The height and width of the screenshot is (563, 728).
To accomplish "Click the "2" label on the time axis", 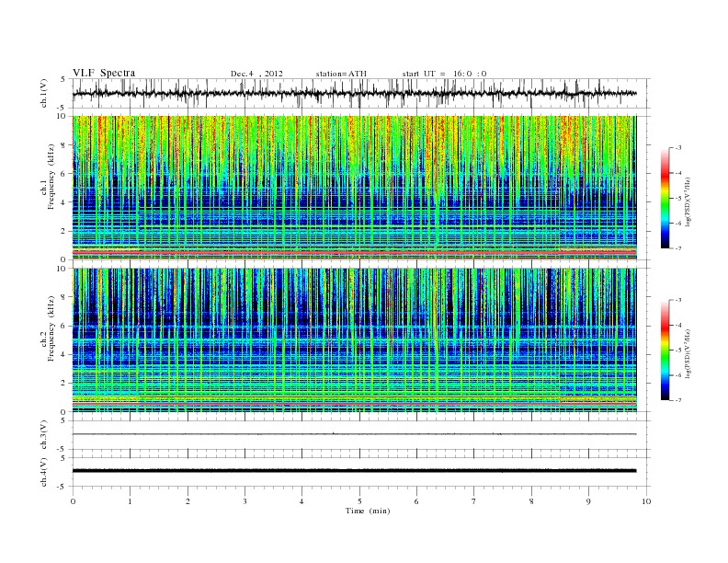I will [188, 501].
